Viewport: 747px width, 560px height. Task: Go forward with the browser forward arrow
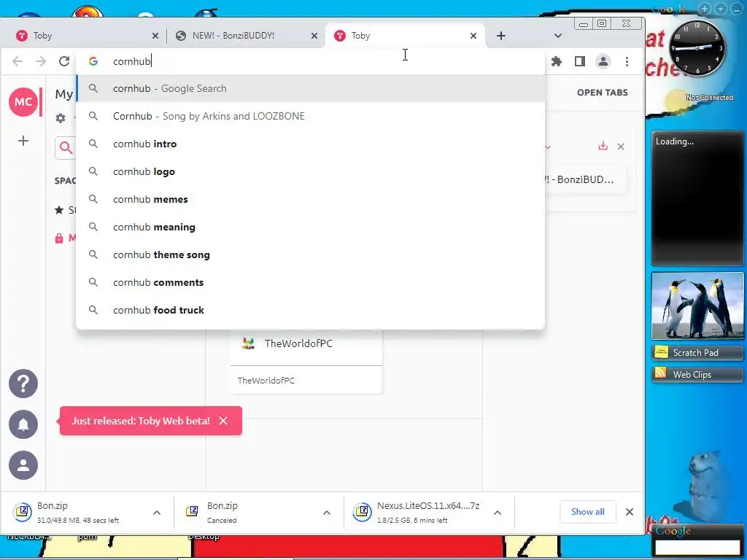[41, 61]
